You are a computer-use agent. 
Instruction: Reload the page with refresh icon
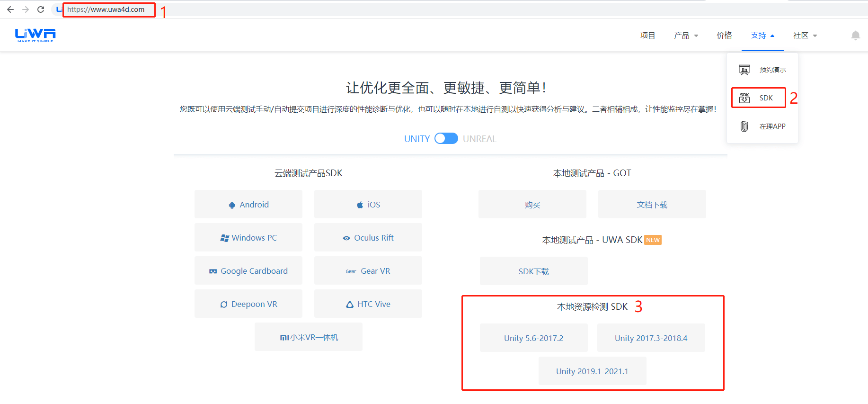pyautogui.click(x=41, y=9)
